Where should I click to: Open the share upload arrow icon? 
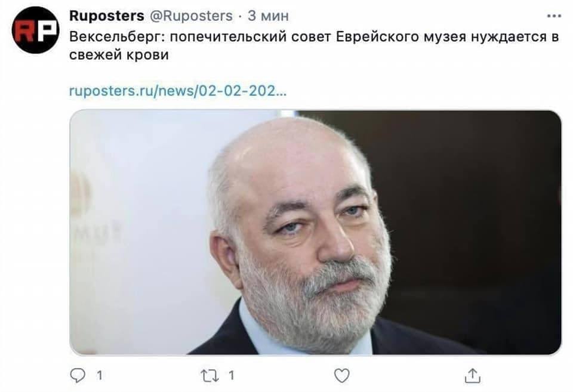[x=472, y=375]
